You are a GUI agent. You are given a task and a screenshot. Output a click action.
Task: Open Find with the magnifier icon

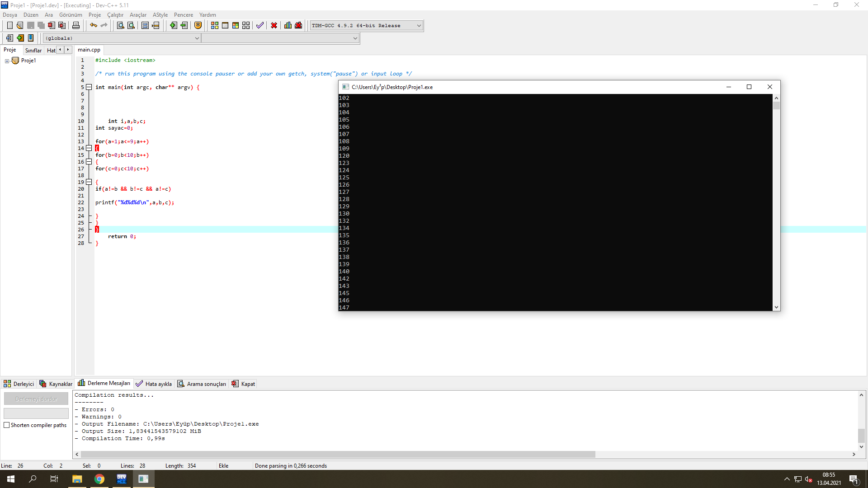click(121, 26)
